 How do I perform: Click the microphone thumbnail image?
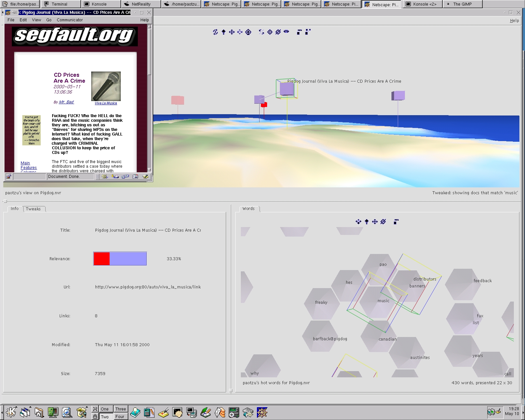click(x=106, y=86)
